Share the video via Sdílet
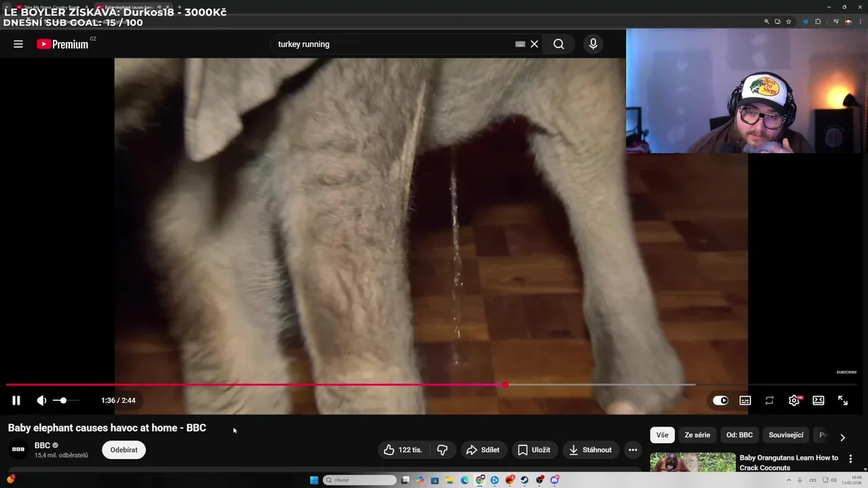 (x=483, y=449)
